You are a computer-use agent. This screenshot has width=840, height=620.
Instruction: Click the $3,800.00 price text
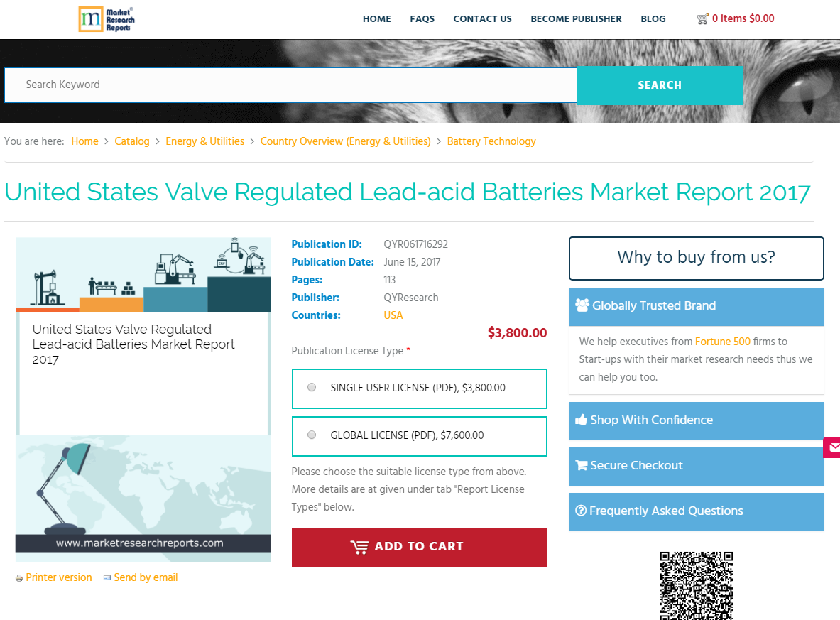click(x=517, y=333)
